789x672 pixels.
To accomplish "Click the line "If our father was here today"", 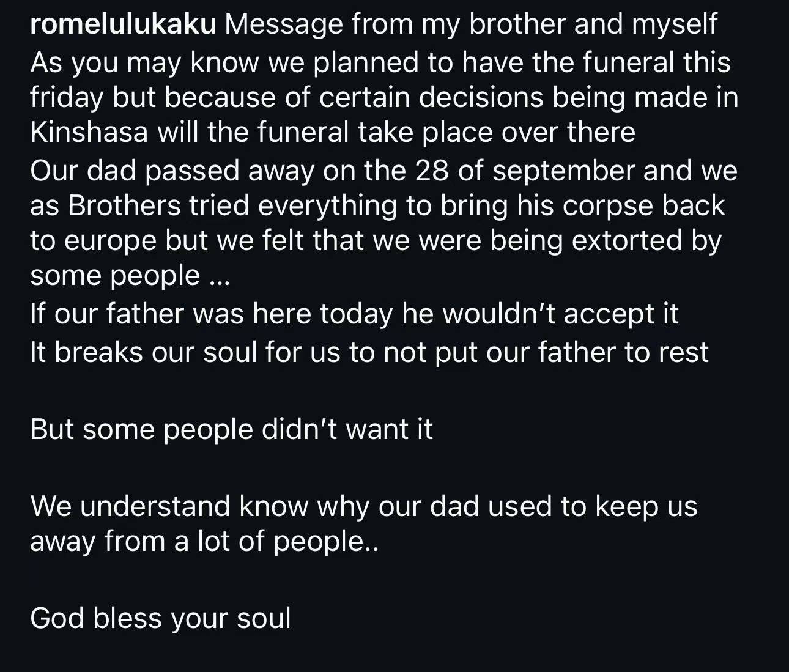I will [x=354, y=314].
